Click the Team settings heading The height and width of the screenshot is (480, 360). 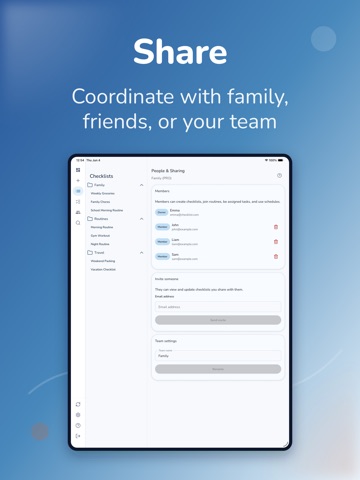[x=166, y=341]
